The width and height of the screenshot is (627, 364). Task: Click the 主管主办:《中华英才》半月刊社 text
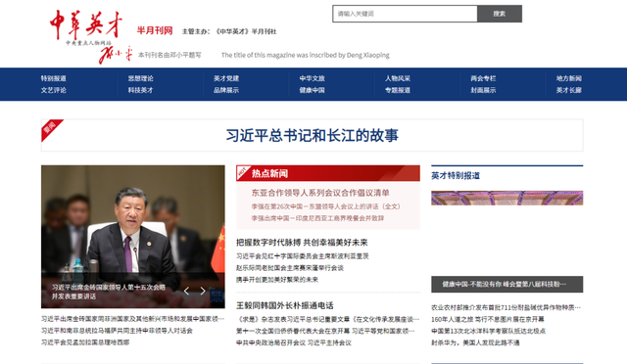[x=229, y=31]
